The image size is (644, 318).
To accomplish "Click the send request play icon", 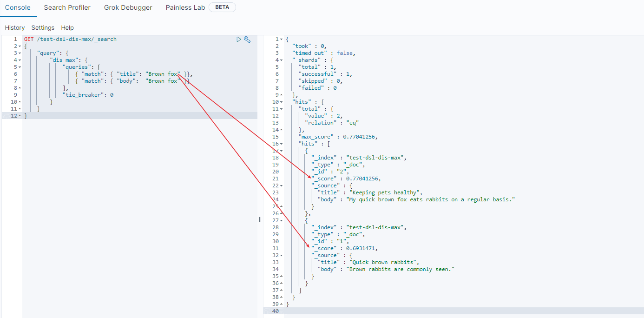I will (239, 40).
